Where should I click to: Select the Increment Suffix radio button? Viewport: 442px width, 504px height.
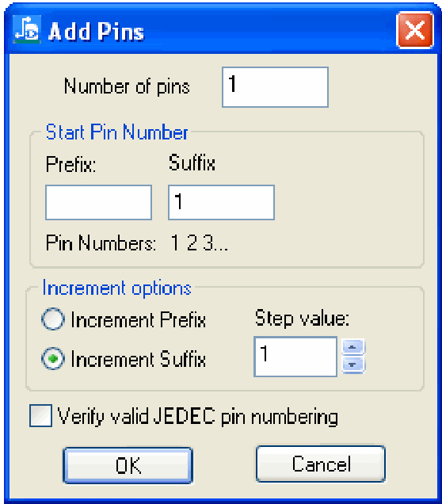[x=53, y=358]
